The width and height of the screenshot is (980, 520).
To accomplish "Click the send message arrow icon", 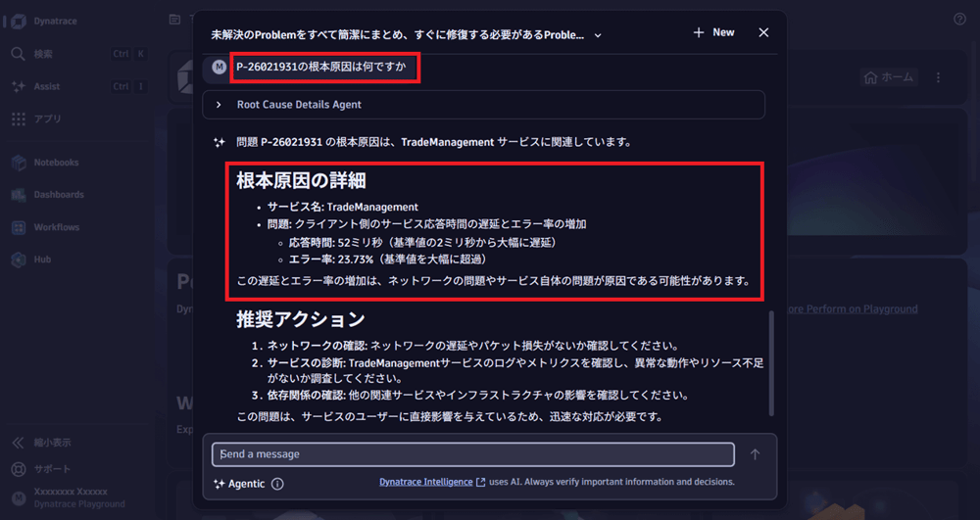I will [755, 454].
